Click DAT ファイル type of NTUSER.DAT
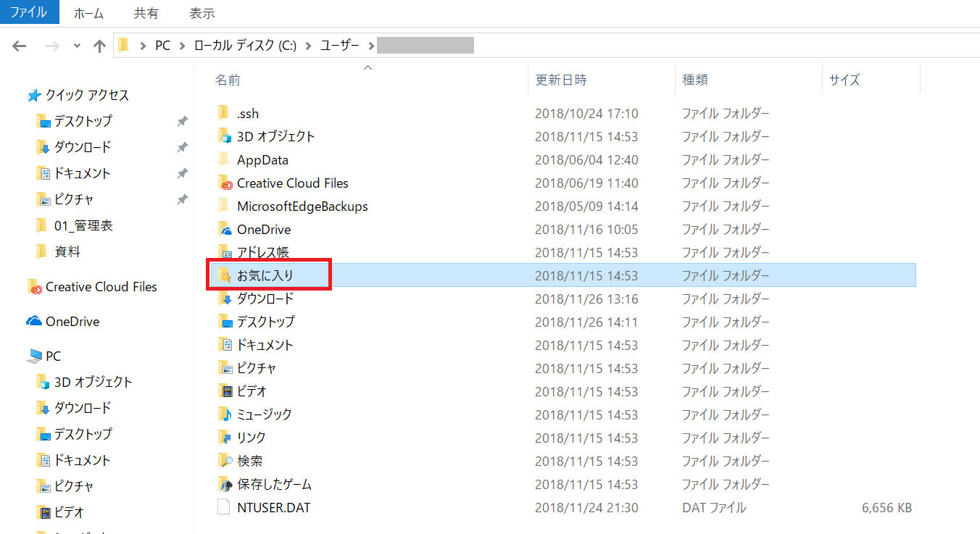 (x=714, y=508)
